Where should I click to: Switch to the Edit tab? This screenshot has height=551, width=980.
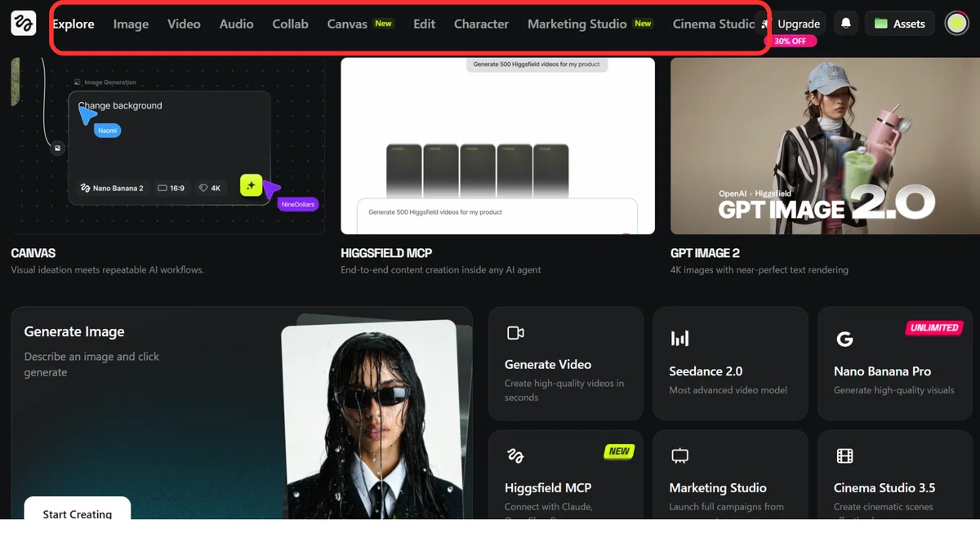point(424,24)
